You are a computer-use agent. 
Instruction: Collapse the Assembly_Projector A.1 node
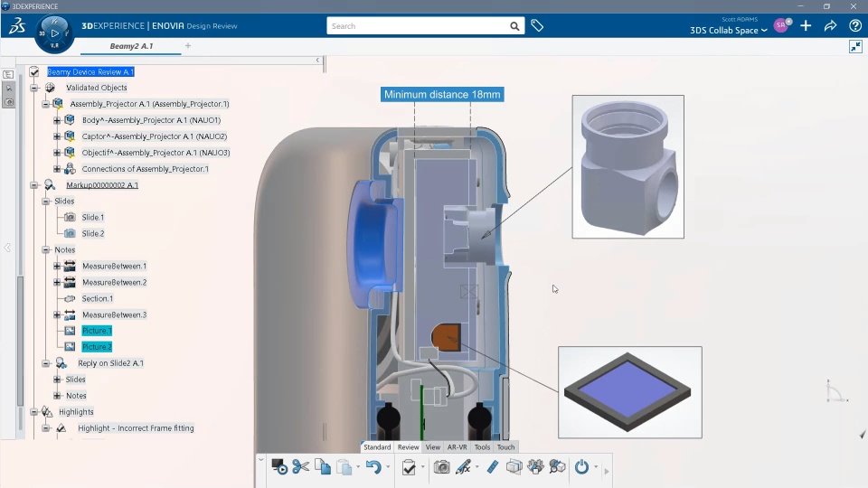click(x=46, y=103)
